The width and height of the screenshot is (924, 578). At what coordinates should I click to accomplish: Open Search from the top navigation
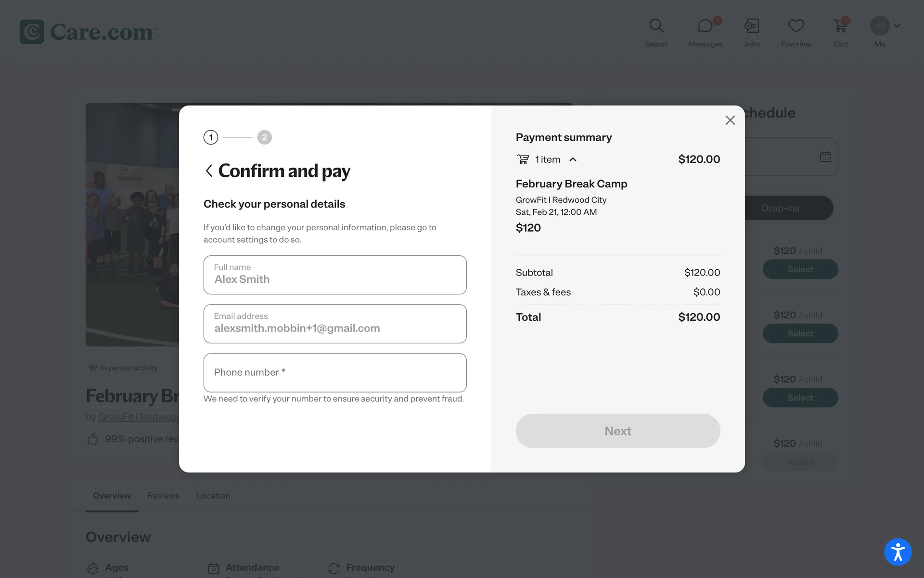656,32
